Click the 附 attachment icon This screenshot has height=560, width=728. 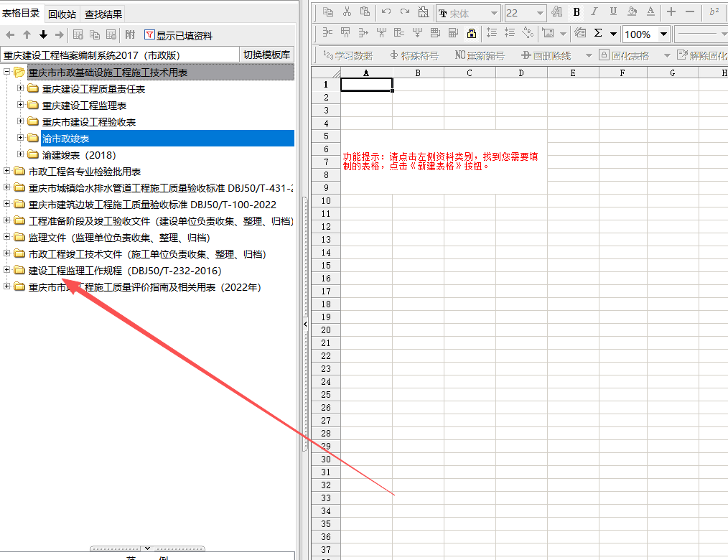[131, 35]
